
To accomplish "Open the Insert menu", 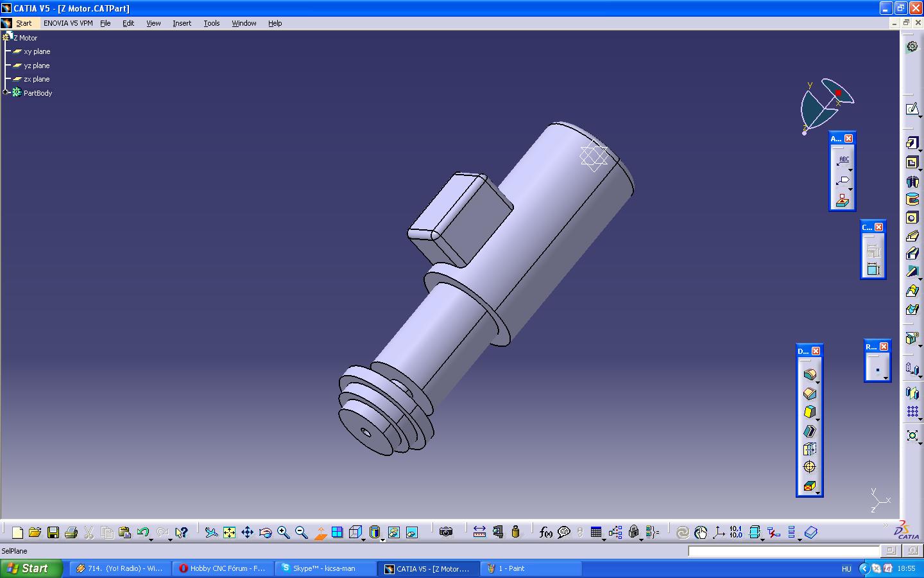I will pos(182,23).
